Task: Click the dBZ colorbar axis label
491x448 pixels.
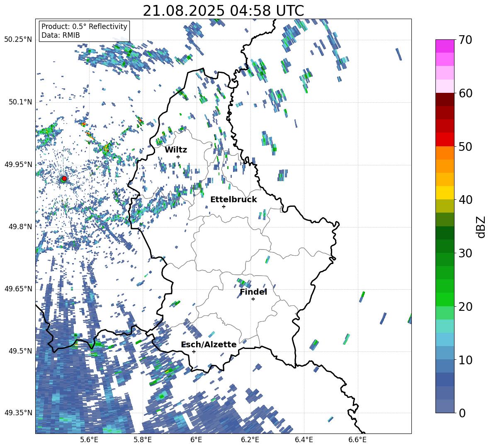Action: click(x=481, y=227)
